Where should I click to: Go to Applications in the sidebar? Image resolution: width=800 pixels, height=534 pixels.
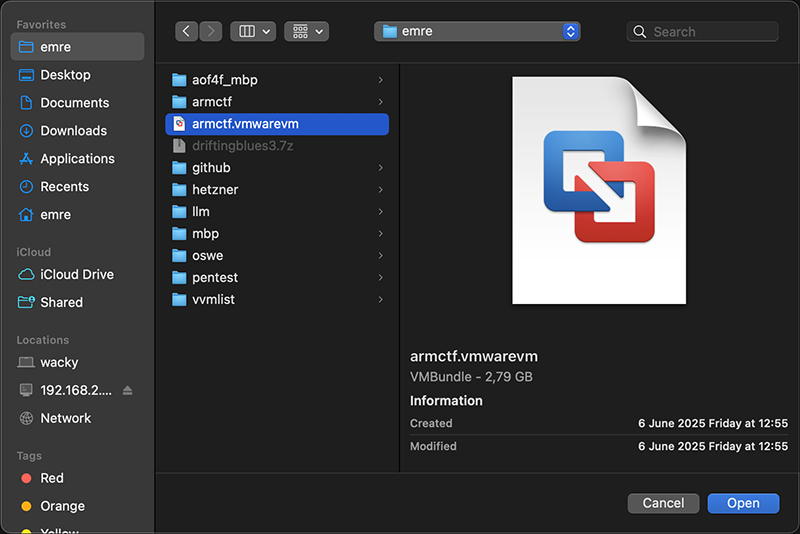(77, 159)
